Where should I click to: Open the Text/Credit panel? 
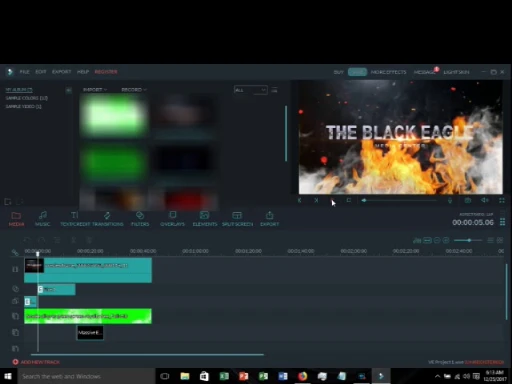click(x=74, y=219)
